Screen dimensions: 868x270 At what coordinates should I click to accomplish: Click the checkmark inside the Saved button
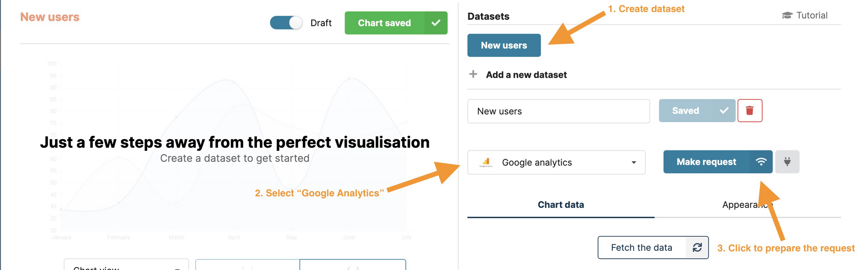(723, 110)
